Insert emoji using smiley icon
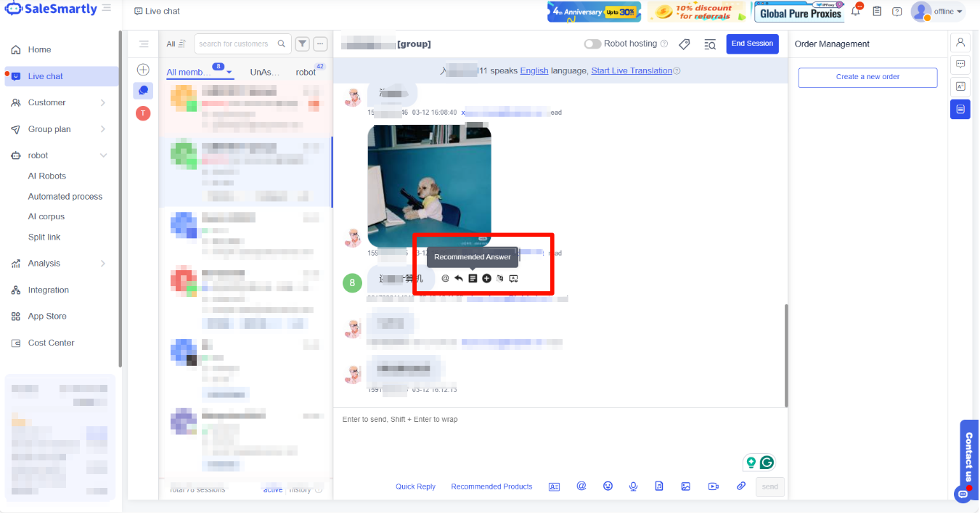Image resolution: width=980 pixels, height=517 pixels. (608, 487)
